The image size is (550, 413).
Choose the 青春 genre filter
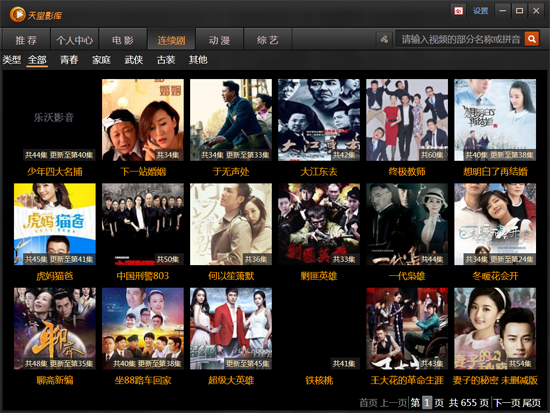pyautogui.click(x=69, y=60)
